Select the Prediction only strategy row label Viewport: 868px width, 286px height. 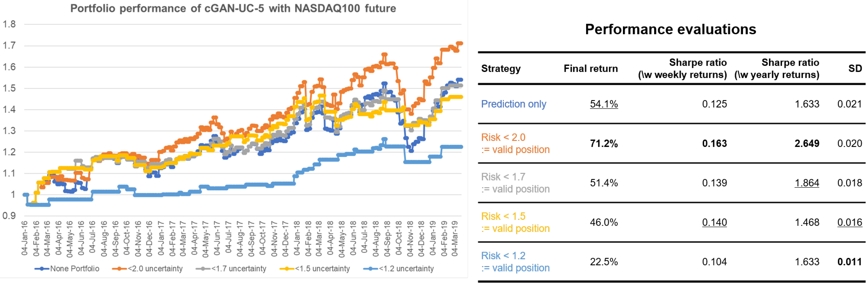513,104
